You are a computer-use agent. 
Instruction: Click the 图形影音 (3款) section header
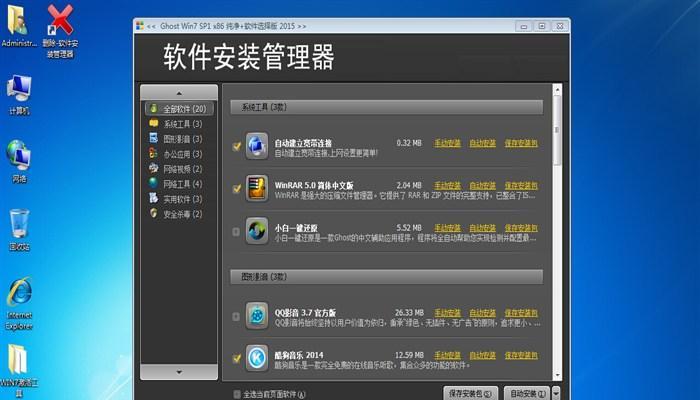click(387, 277)
